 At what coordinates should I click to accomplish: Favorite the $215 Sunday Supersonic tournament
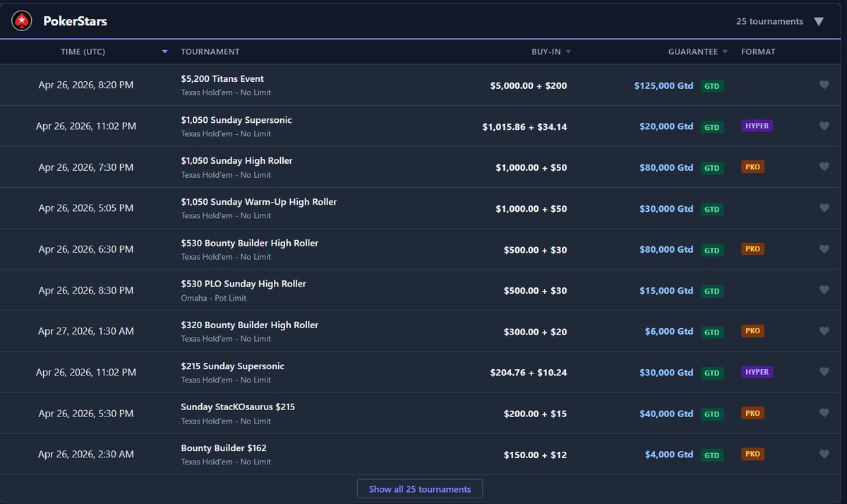click(824, 371)
